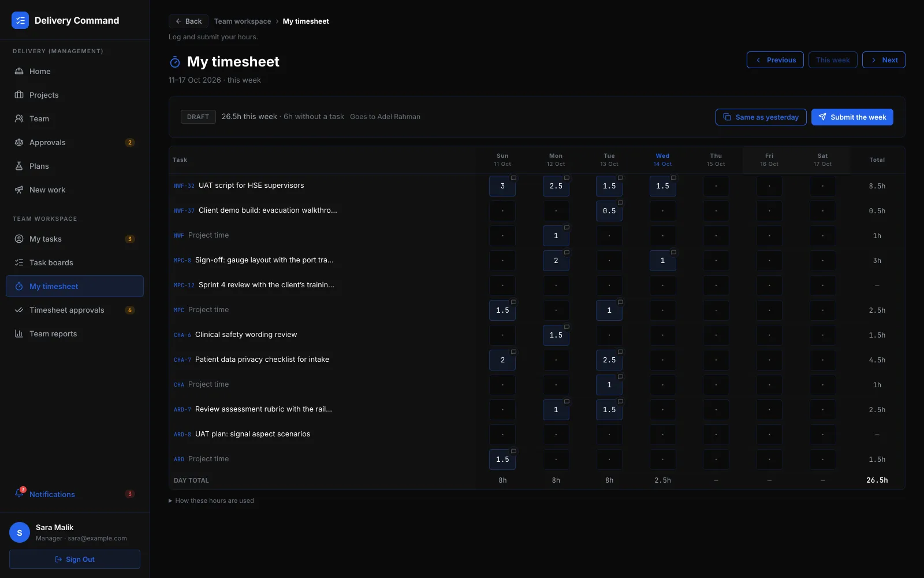Open Team reports via its chart icon
Screen dimensions: 924x578
pyautogui.click(x=19, y=334)
